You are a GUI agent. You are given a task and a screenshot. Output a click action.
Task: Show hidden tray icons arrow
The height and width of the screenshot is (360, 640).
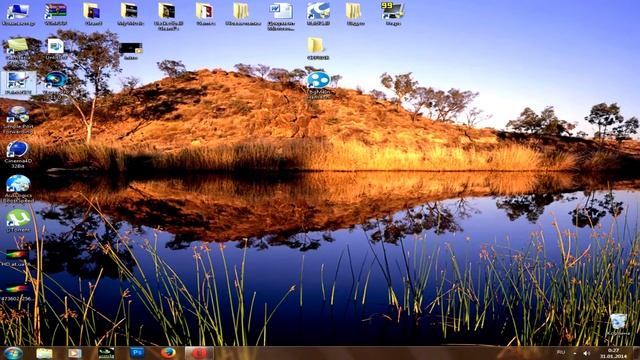pos(575,353)
